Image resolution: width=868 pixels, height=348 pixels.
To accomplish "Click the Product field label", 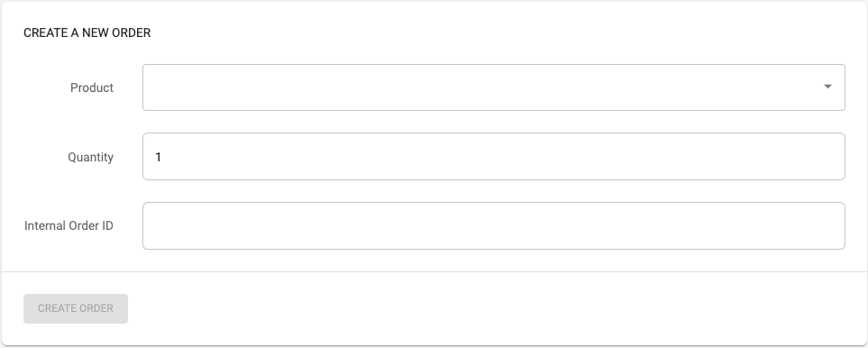I will tap(92, 88).
